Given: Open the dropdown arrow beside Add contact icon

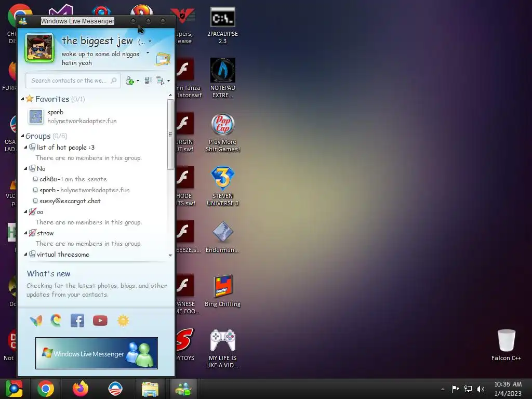Looking at the screenshot, I should [138, 81].
